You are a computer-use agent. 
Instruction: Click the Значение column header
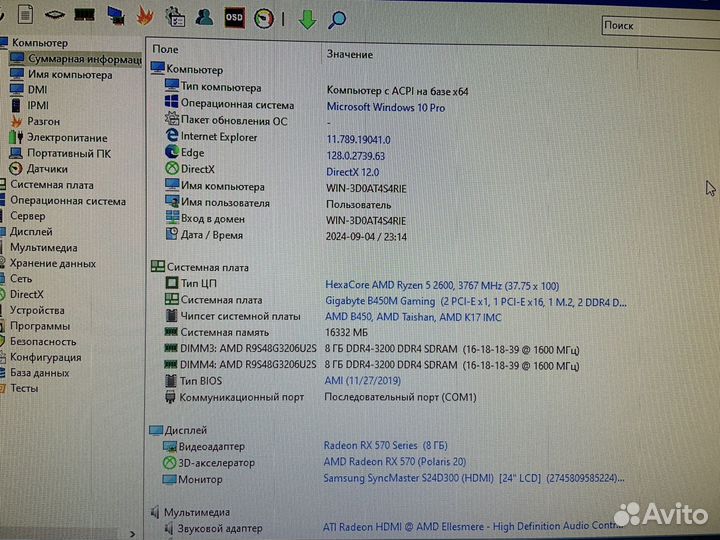pos(349,54)
